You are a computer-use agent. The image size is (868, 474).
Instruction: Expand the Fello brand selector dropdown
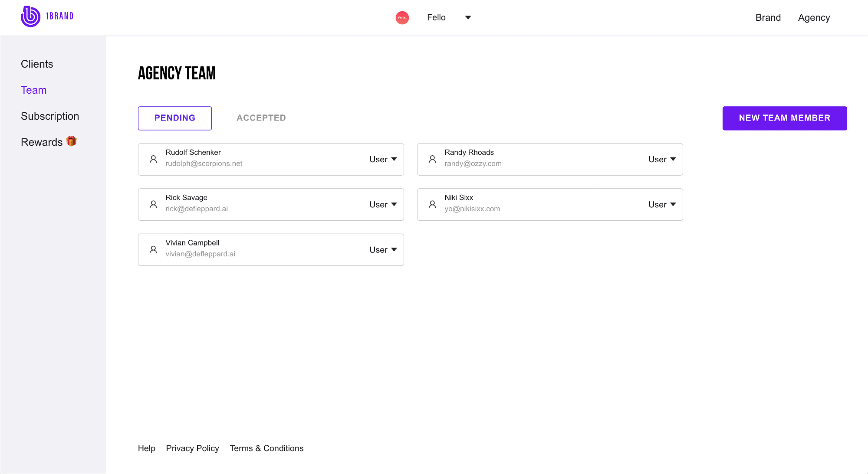coord(468,18)
